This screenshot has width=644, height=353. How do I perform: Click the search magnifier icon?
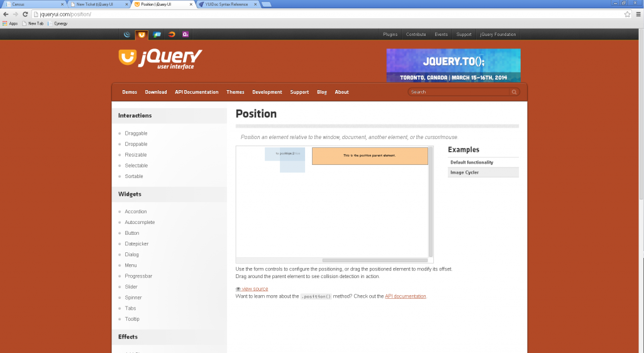[x=514, y=92]
